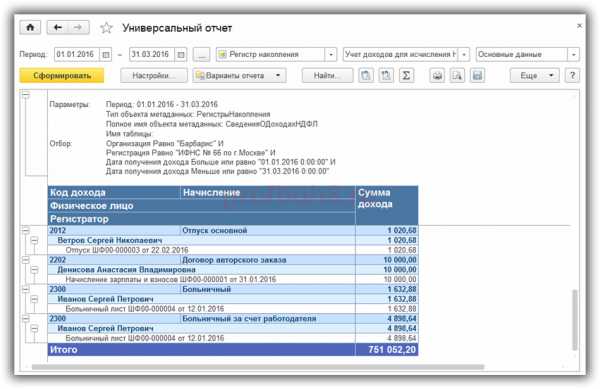Collapse the 2012 Отпуск основной group

tap(26, 230)
